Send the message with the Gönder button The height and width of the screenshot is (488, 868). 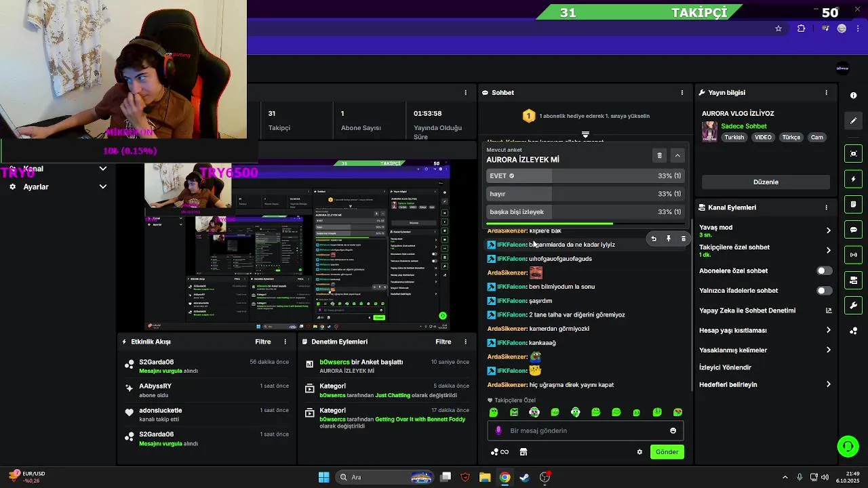click(x=667, y=452)
